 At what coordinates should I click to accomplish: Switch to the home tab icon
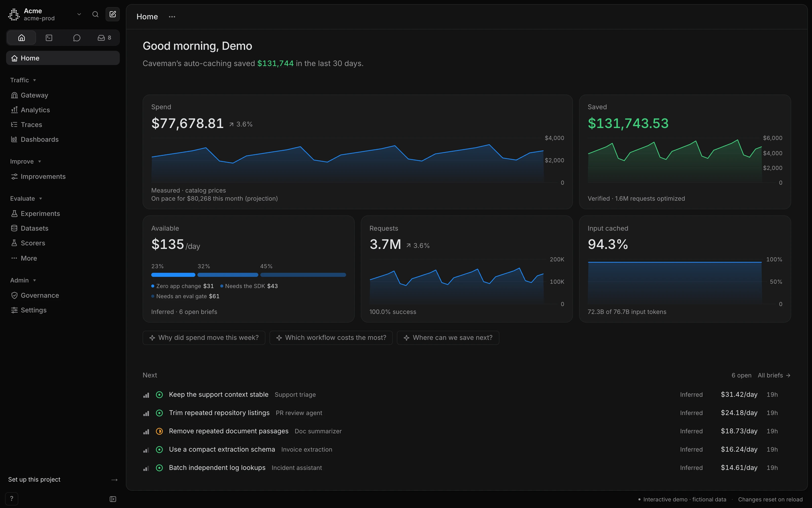22,38
